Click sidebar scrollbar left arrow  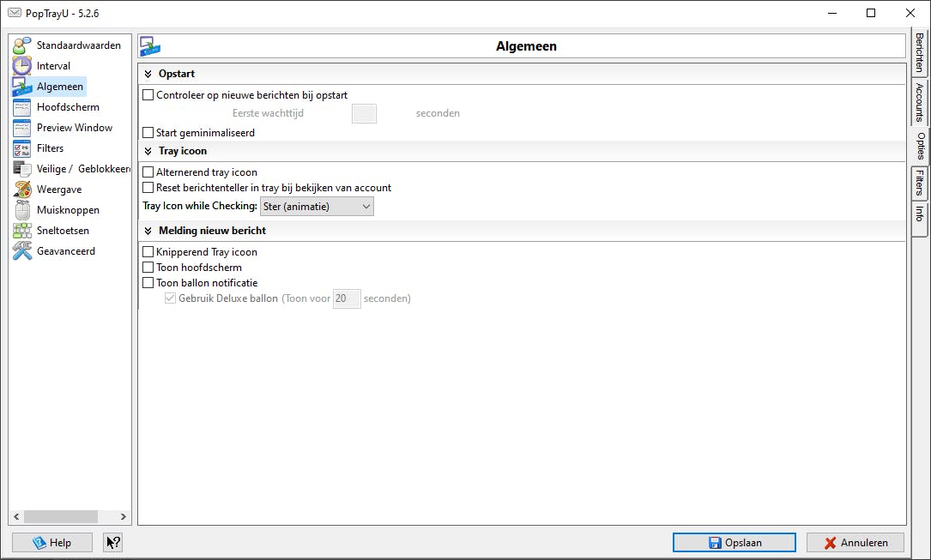click(x=16, y=517)
